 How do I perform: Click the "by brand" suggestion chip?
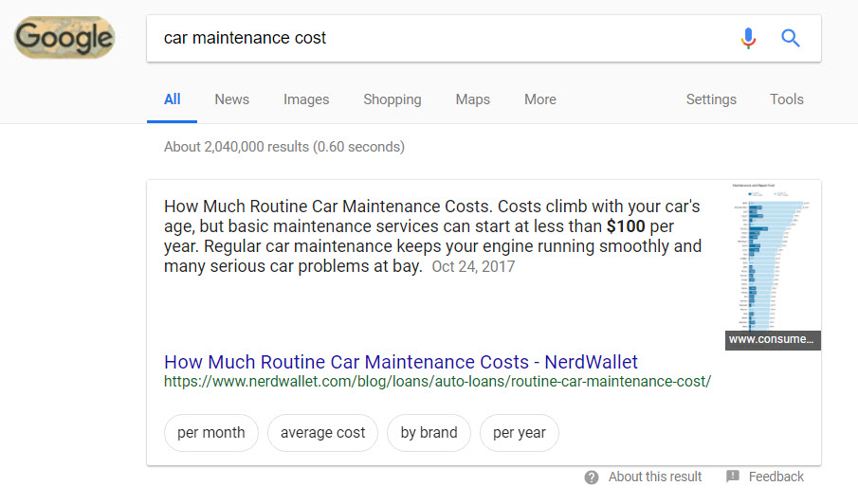(x=429, y=433)
